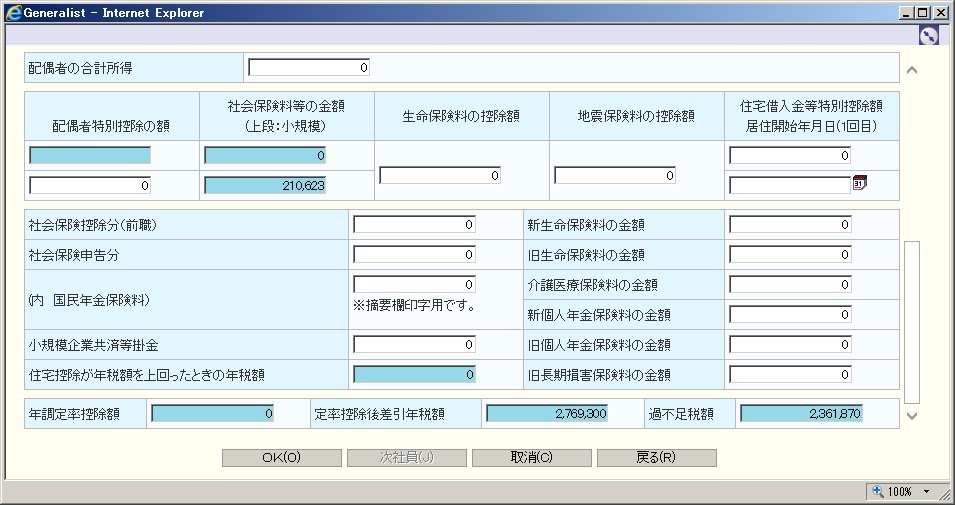Open the zoom level dropdown arrow
The width and height of the screenshot is (955, 505).
click(x=927, y=492)
